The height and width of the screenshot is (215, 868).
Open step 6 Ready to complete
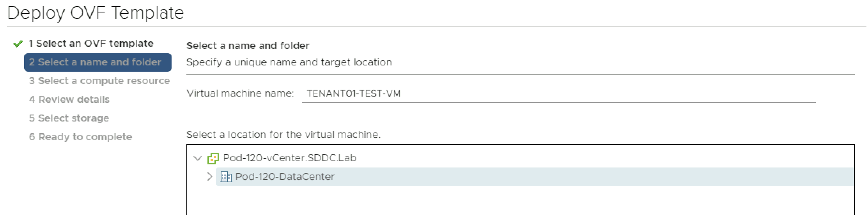(80, 137)
